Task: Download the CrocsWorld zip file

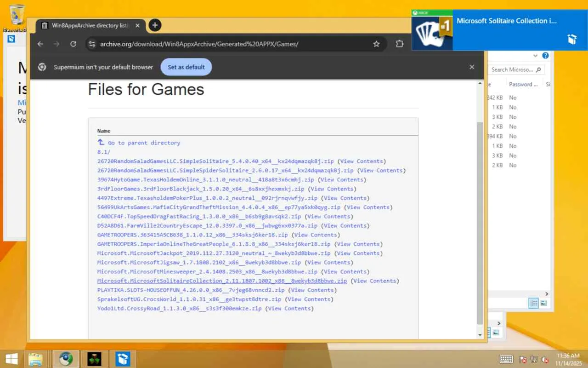Action: click(189, 299)
